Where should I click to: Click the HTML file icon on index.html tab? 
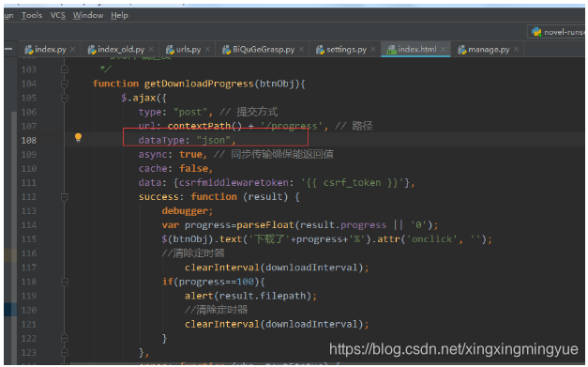click(x=392, y=50)
